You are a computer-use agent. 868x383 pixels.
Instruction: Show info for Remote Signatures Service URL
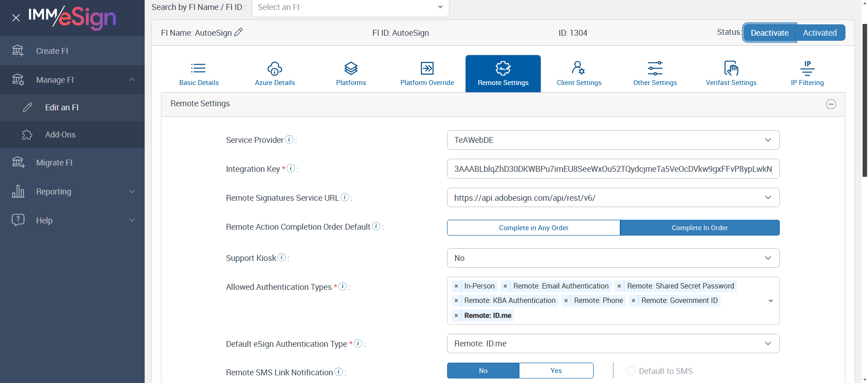click(344, 197)
